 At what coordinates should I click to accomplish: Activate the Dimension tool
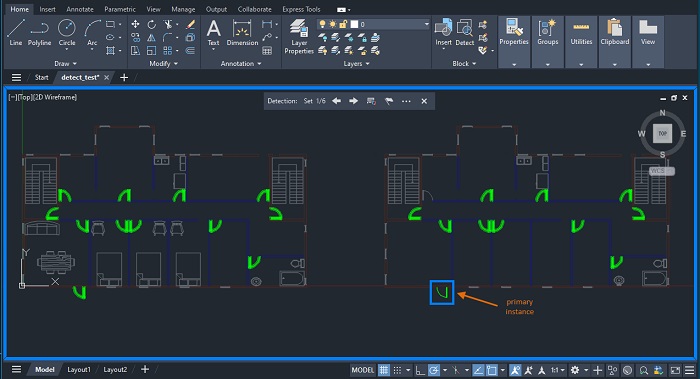click(242, 33)
